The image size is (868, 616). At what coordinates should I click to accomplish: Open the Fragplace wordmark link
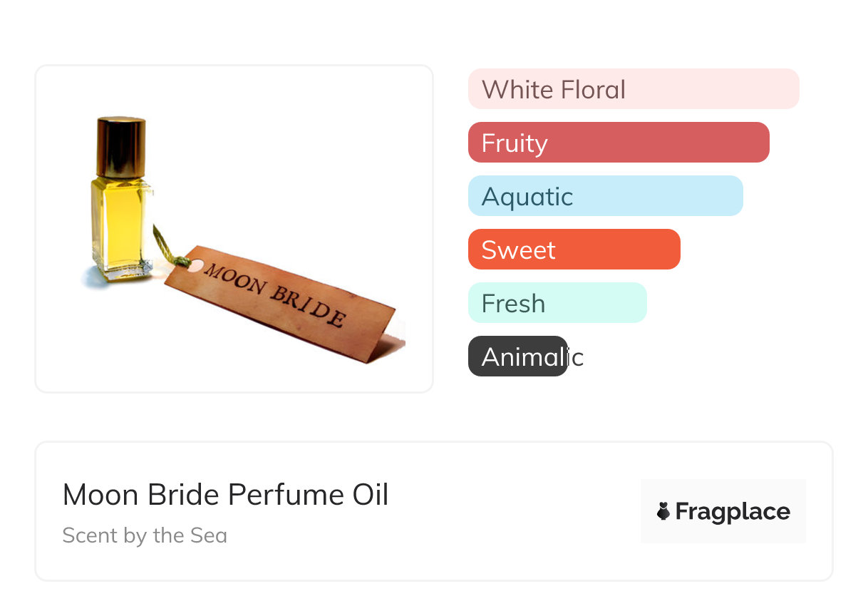pyautogui.click(x=733, y=511)
